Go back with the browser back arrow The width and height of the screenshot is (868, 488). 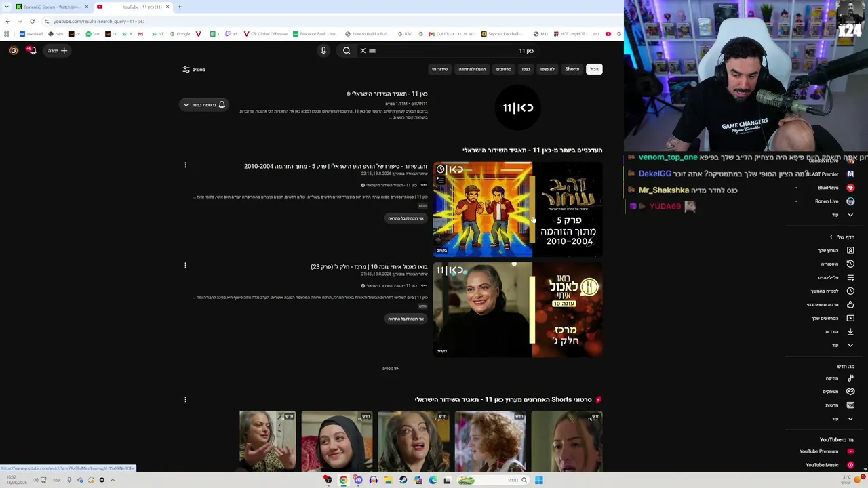coord(7,21)
